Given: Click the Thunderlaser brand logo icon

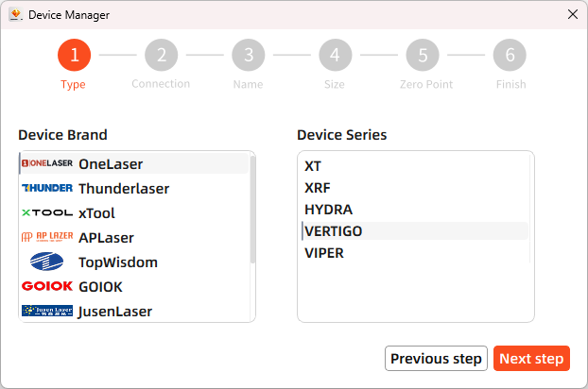Looking at the screenshot, I should pyautogui.click(x=47, y=188).
